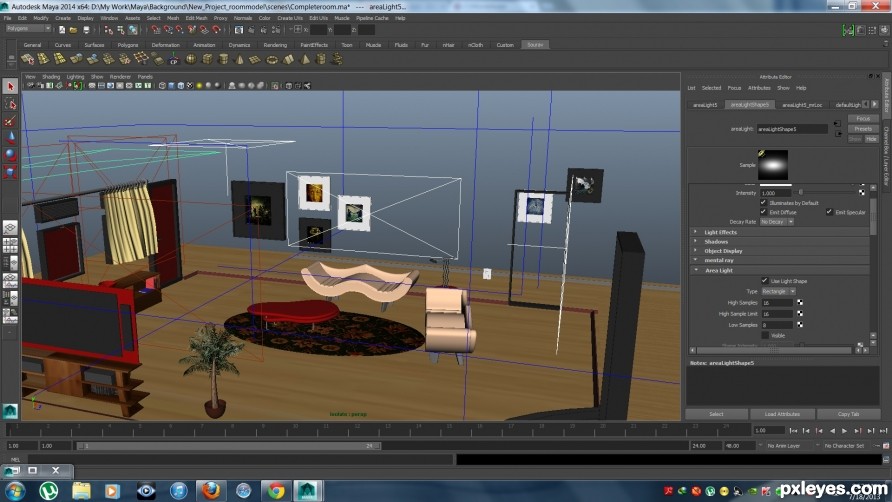Create a polygon cone from the shelf

point(239,59)
